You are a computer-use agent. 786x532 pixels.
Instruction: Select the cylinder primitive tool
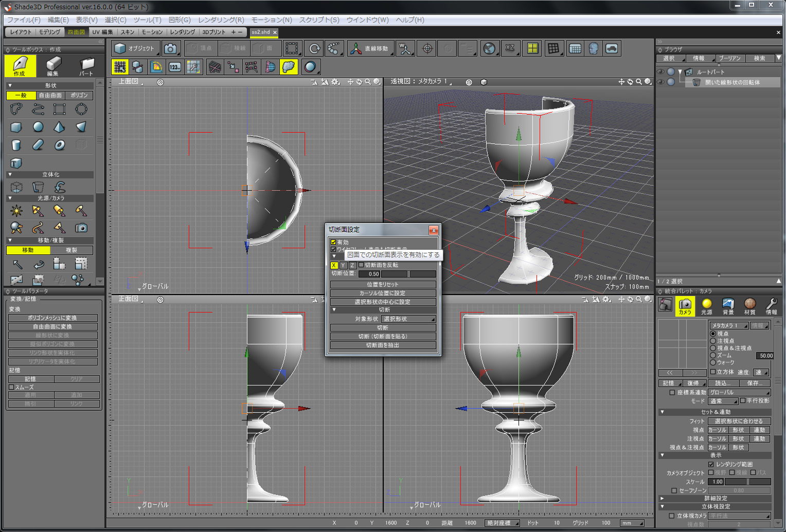click(x=16, y=145)
